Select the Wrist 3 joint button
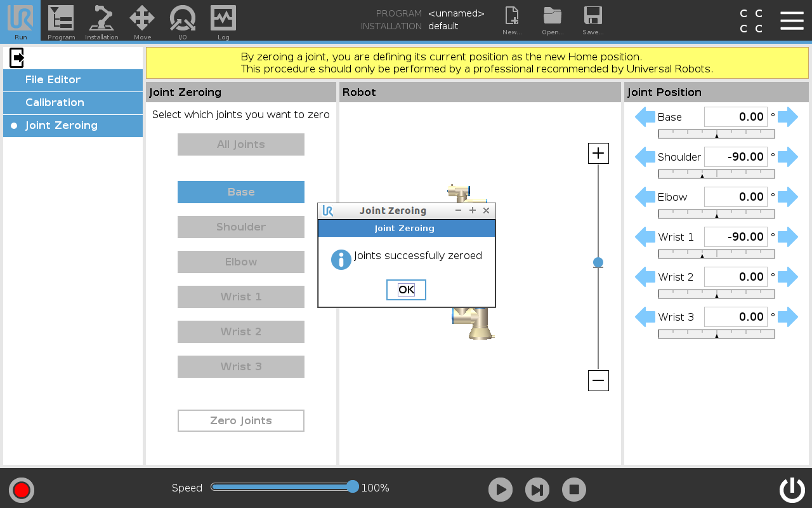The width and height of the screenshot is (812, 508). [241, 366]
